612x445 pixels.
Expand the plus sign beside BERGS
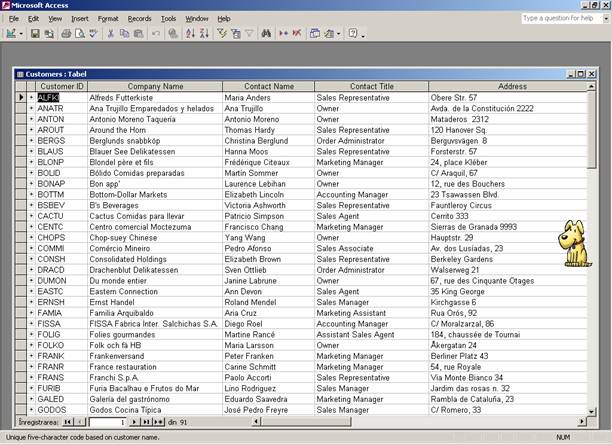click(x=31, y=140)
